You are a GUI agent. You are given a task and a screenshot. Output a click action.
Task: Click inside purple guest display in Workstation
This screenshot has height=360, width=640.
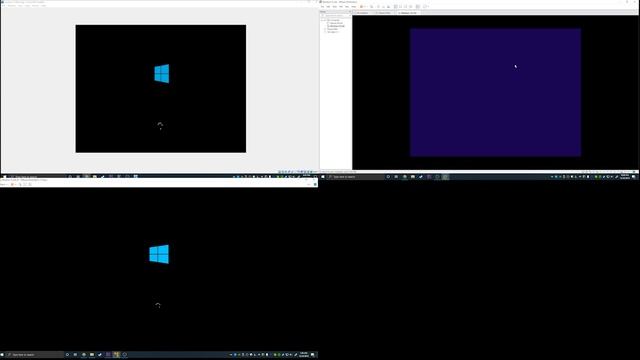pos(496,92)
